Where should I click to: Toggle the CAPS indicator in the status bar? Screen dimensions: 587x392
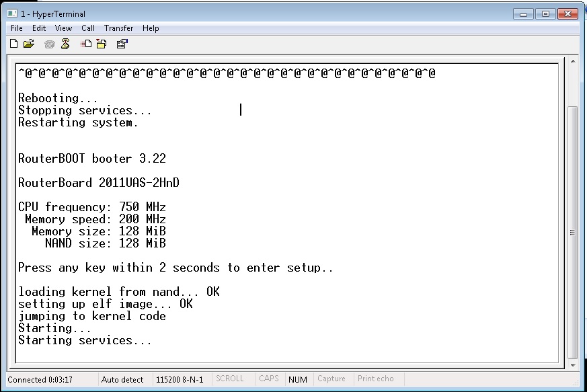[269, 379]
